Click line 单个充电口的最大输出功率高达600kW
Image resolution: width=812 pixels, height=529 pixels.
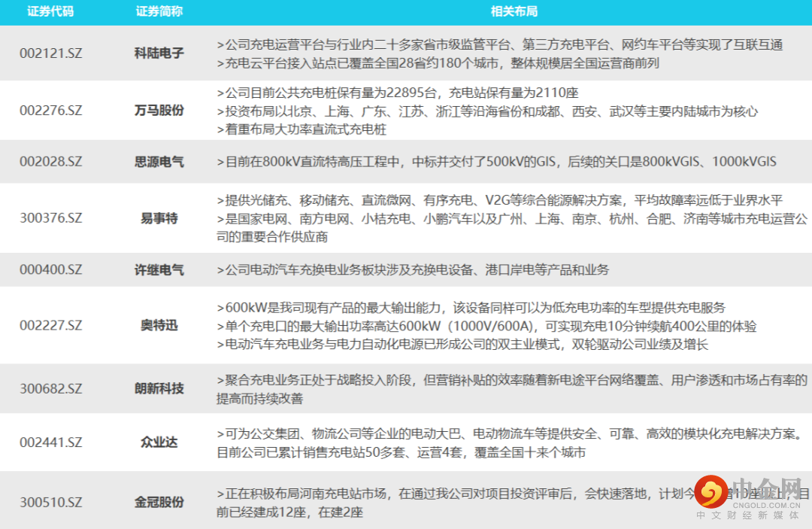click(x=486, y=327)
